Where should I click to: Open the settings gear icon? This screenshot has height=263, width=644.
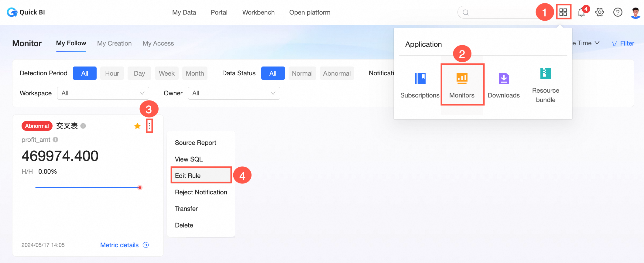(x=600, y=12)
